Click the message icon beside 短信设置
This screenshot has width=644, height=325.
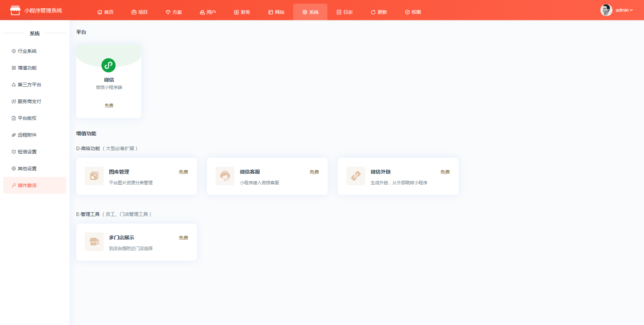click(x=14, y=152)
